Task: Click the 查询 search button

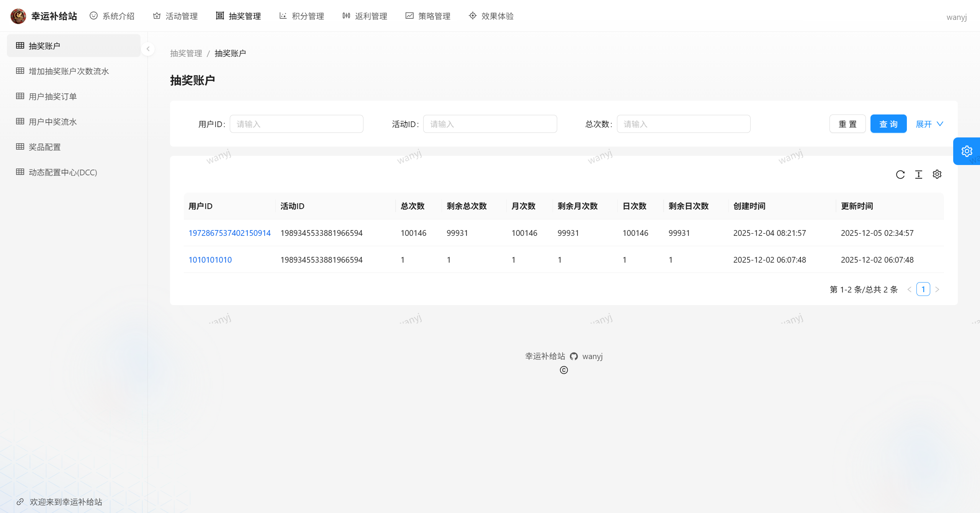Action: point(888,124)
